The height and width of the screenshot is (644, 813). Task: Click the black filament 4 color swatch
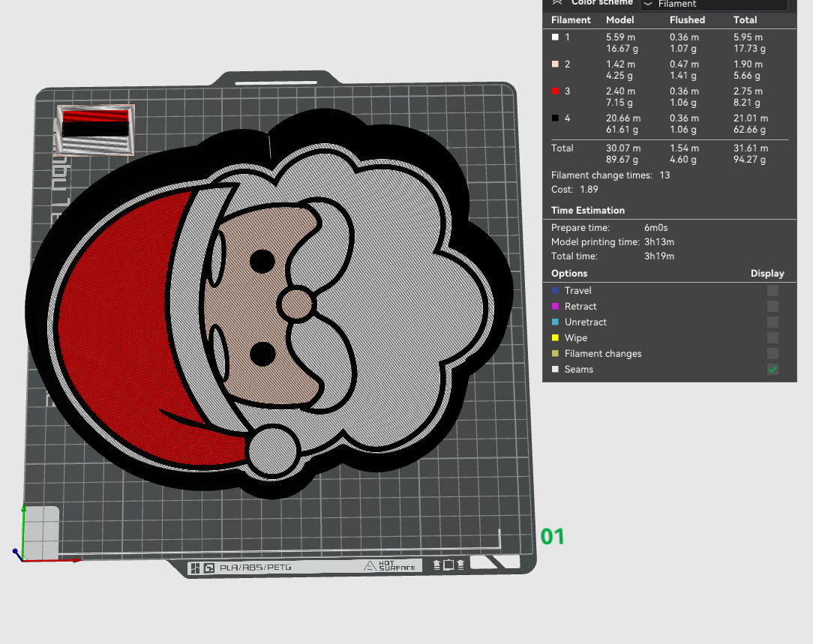[555, 118]
